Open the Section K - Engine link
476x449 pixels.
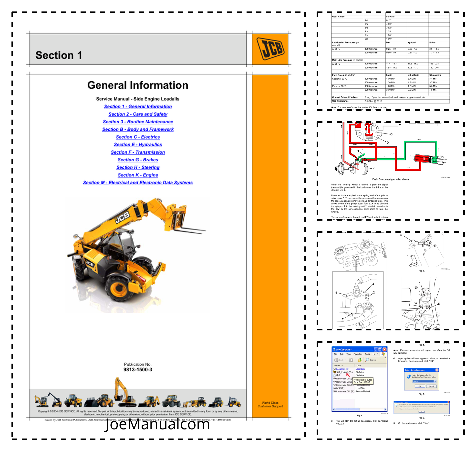138,175
